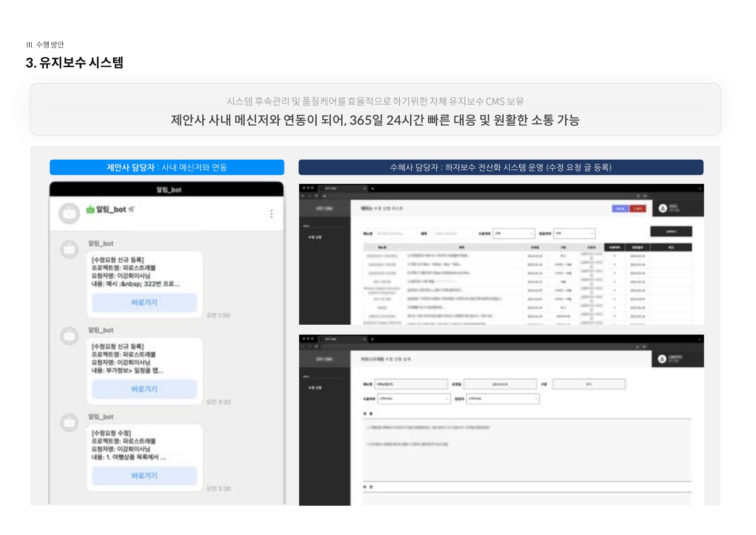Viewport: 756px width, 535px height.
Task: Click the red button in 수정 신청 리스트 header
Action: point(637,208)
